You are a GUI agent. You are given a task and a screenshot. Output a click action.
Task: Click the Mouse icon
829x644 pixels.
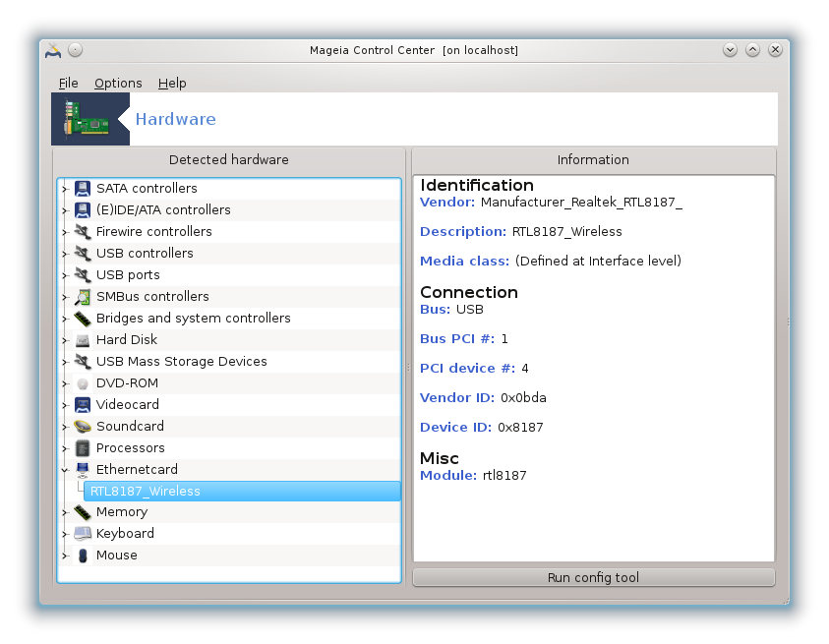click(83, 556)
